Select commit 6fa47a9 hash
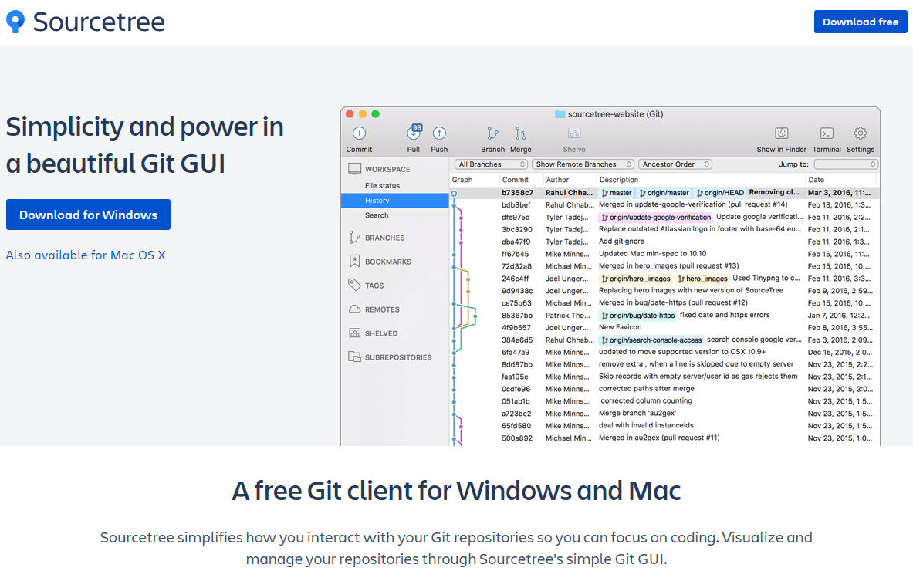 (x=516, y=352)
